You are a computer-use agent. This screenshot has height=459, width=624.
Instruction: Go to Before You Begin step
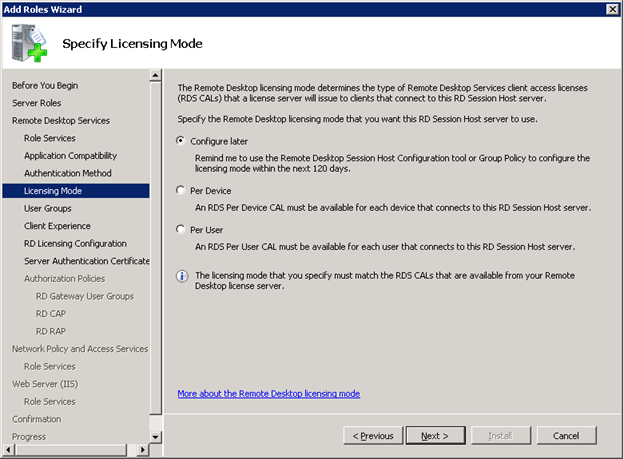[x=45, y=86]
